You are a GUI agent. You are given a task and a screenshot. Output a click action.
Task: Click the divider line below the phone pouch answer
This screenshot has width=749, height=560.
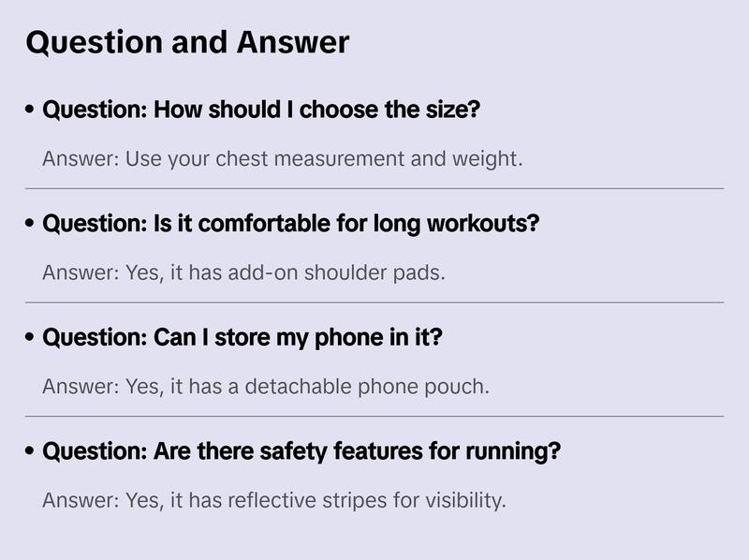(x=374, y=416)
